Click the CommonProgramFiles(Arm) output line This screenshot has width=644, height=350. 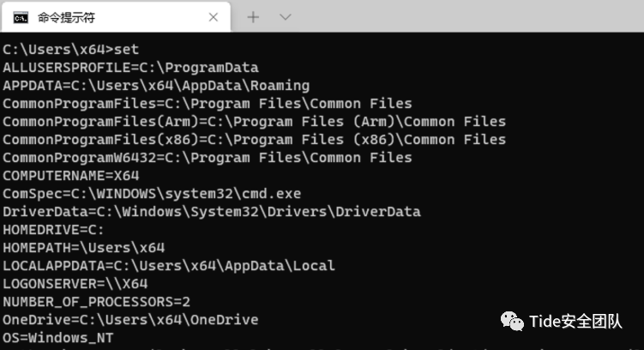point(254,122)
